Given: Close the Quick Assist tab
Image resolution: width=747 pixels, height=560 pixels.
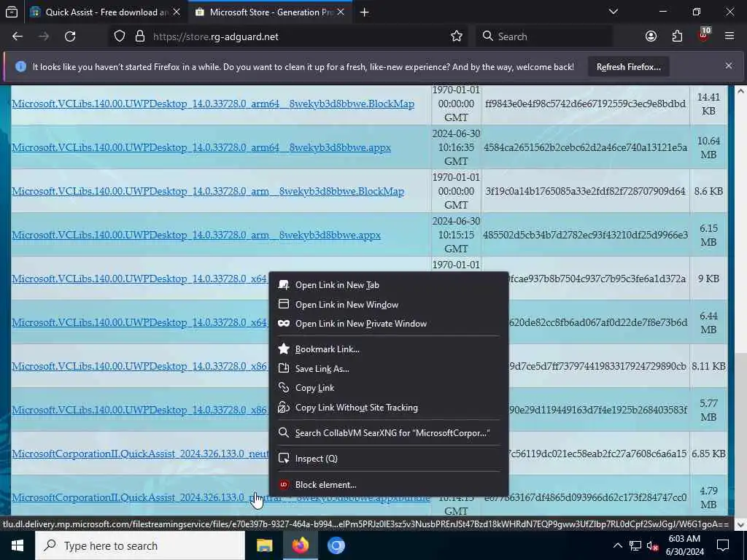Looking at the screenshot, I should coord(177,12).
